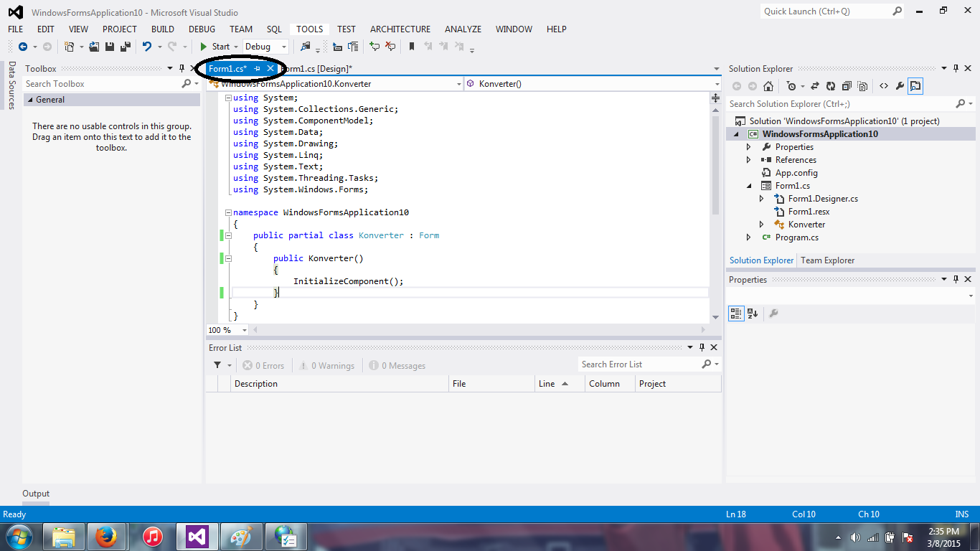
Task: Open the DEBUG menu
Action: [202, 29]
